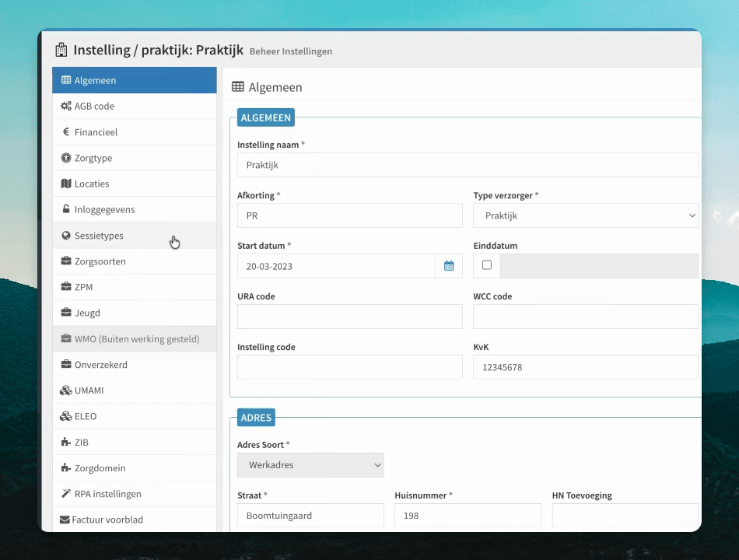The image size is (739, 560).
Task: Click the magic wand icon for RPA instellingen
Action: (x=66, y=494)
